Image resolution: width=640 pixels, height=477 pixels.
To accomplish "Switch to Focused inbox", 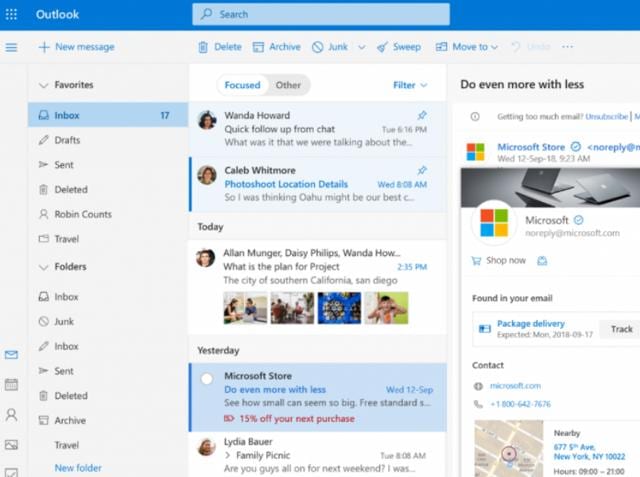I will [x=242, y=85].
